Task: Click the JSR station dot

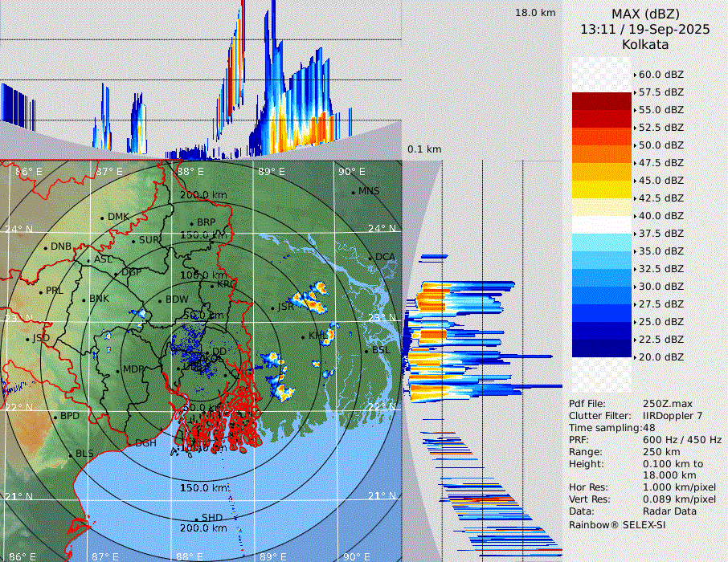Action: pos(272,307)
